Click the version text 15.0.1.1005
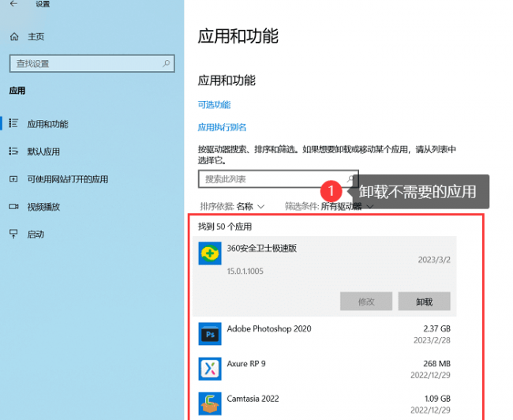Viewport: 513px width, 420px height. point(245,271)
